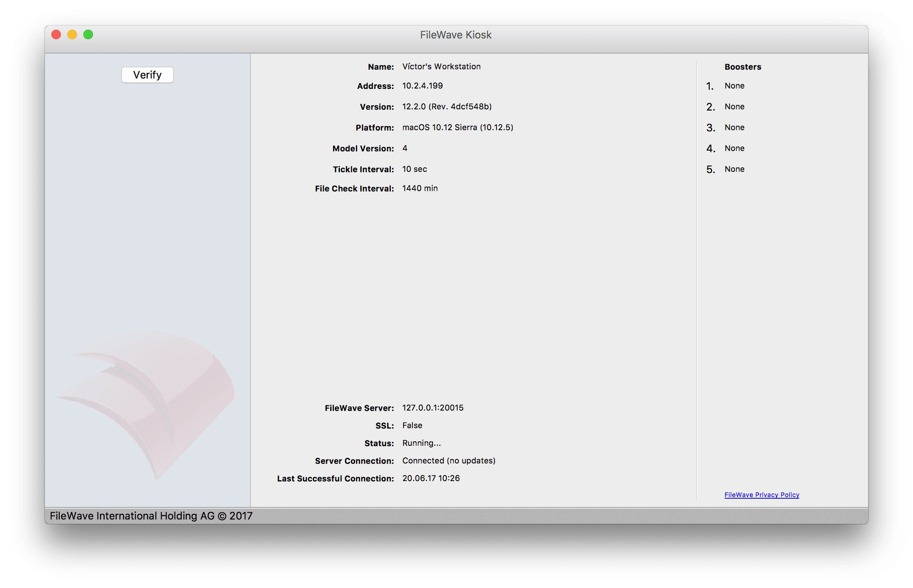913x588 pixels.
Task: Click the first booster entry None
Action: 734,86
